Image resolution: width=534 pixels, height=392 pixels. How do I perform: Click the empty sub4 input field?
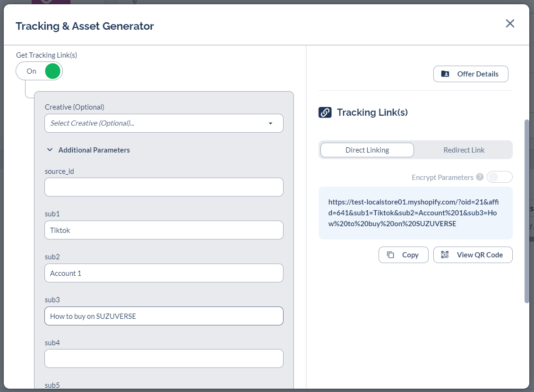click(x=164, y=358)
